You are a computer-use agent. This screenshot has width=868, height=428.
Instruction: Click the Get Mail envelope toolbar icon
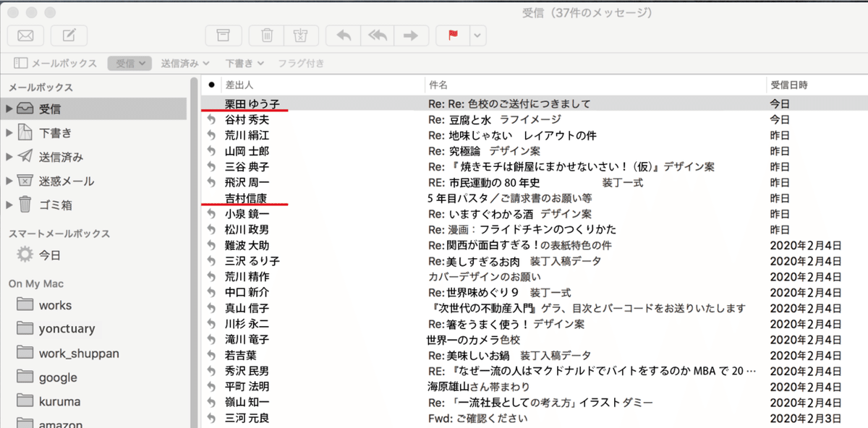(x=25, y=35)
